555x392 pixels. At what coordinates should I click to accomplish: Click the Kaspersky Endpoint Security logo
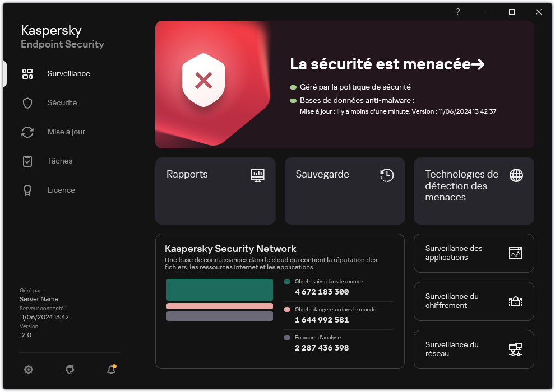tap(62, 36)
